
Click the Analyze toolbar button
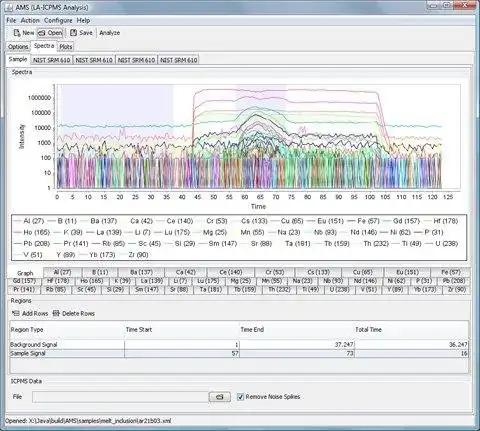109,33
